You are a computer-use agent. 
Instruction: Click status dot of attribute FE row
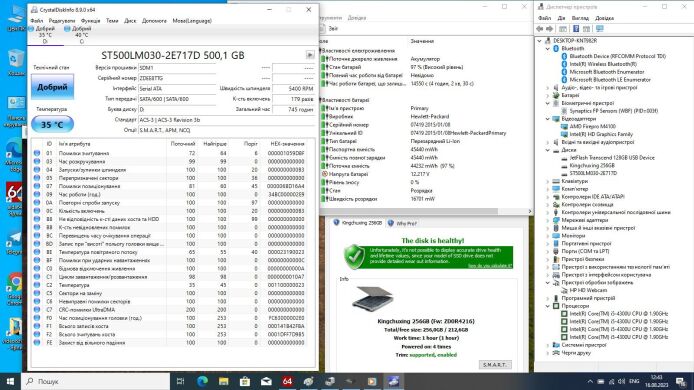tap(37, 342)
